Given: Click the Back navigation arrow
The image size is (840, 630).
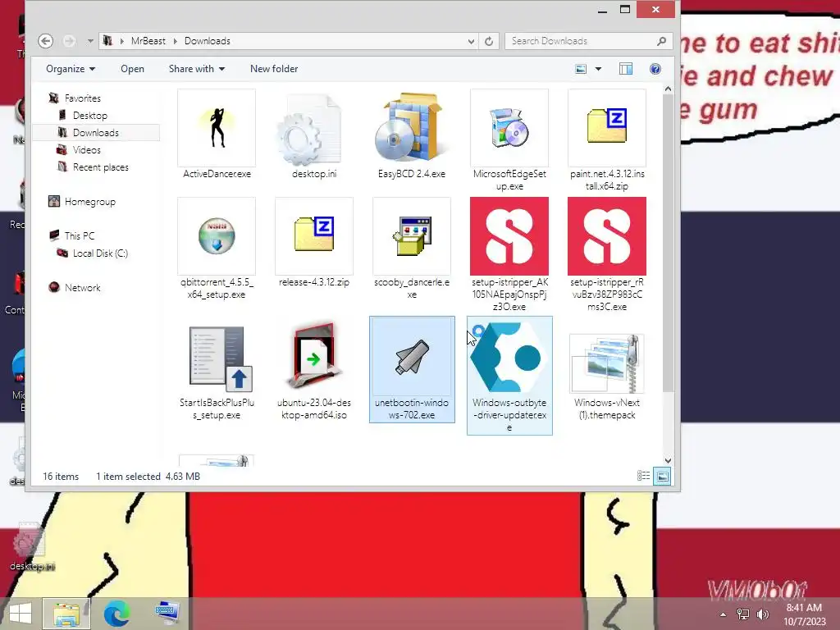Looking at the screenshot, I should point(46,41).
